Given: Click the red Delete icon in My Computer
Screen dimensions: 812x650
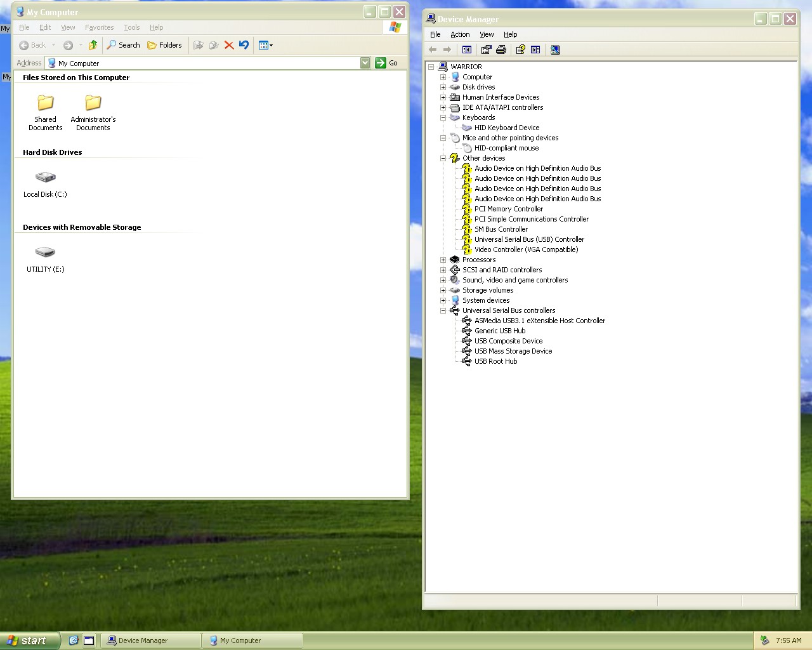Looking at the screenshot, I should 229,45.
